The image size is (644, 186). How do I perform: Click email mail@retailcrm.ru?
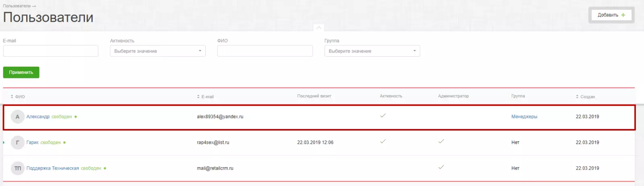click(215, 168)
